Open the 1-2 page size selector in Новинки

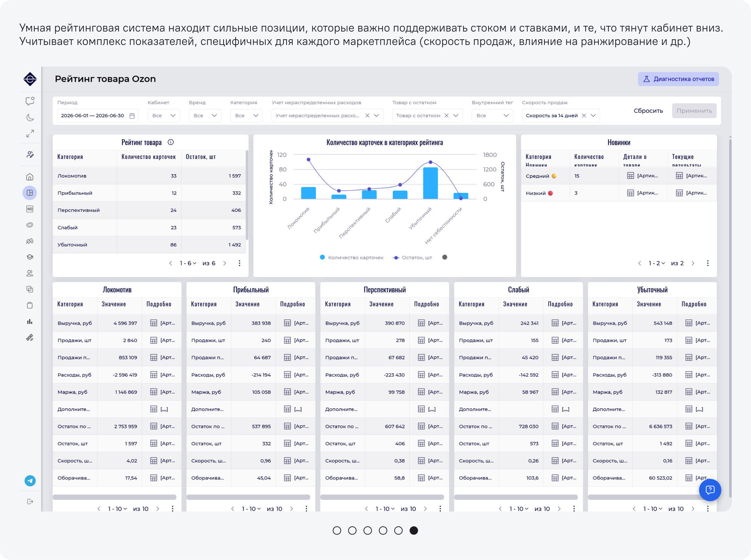point(656,263)
